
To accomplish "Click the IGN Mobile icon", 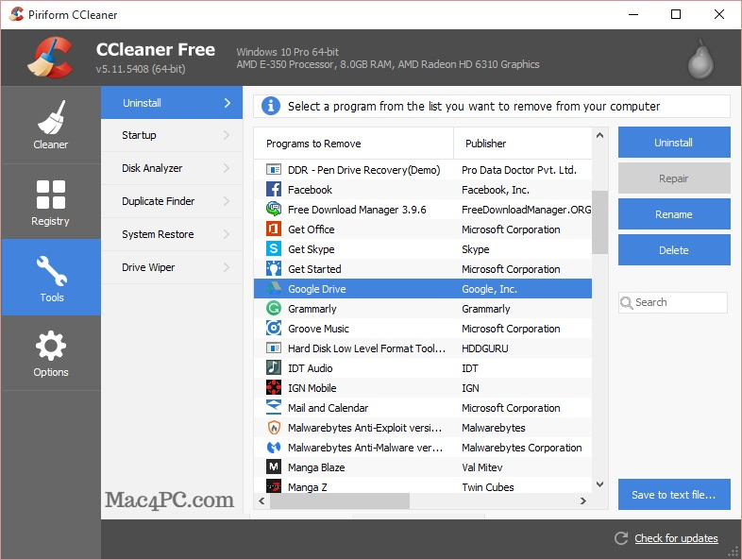I will pyautogui.click(x=274, y=388).
